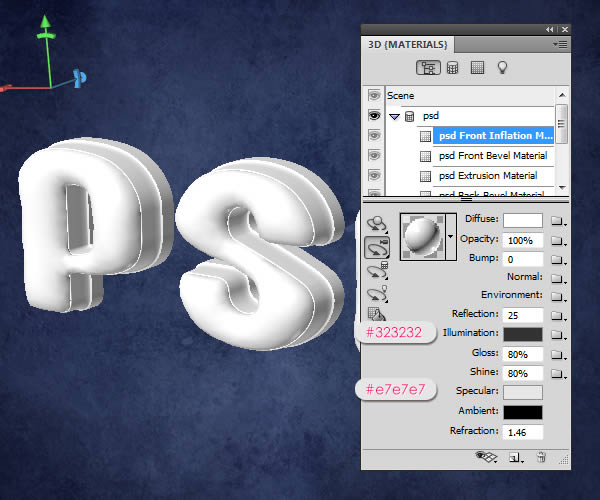This screenshot has height=500, width=600.
Task: Open the Reflection texture folder menu
Action: 558,316
